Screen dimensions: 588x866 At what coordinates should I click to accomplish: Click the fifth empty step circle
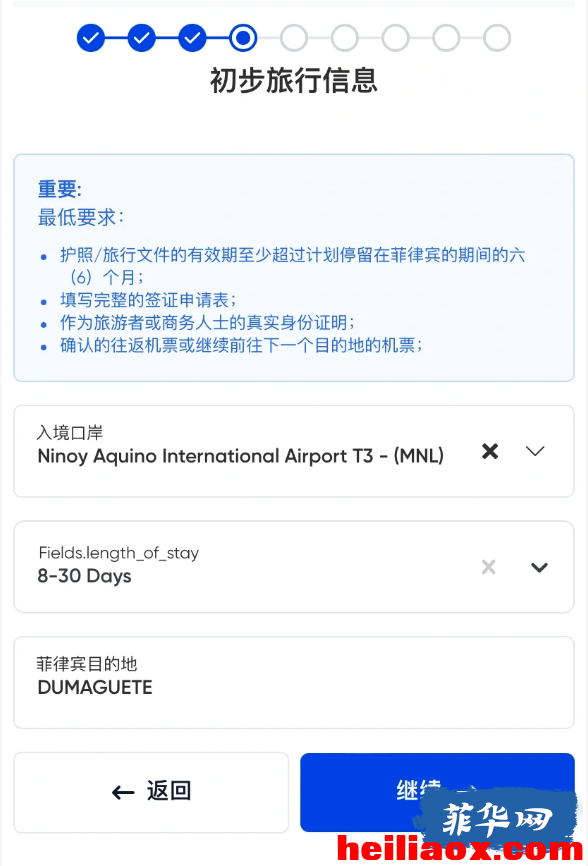pos(294,38)
